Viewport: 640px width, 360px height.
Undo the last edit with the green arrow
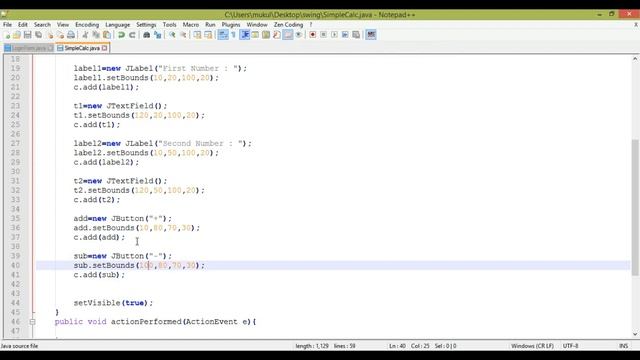(x=121, y=35)
